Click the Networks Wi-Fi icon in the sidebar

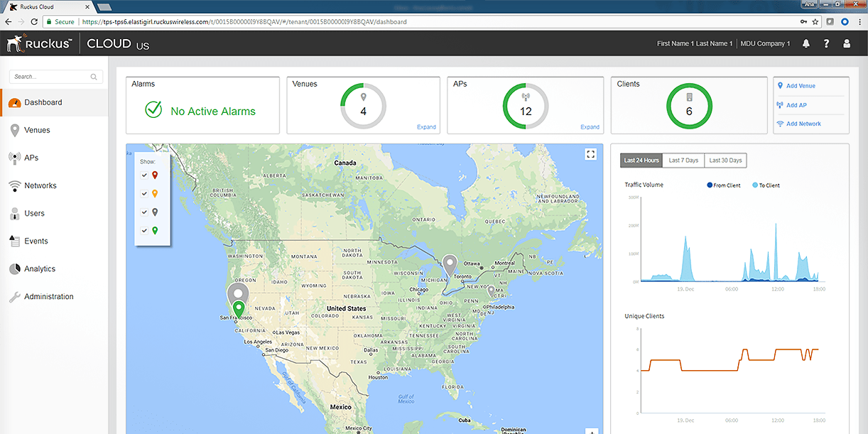click(14, 186)
